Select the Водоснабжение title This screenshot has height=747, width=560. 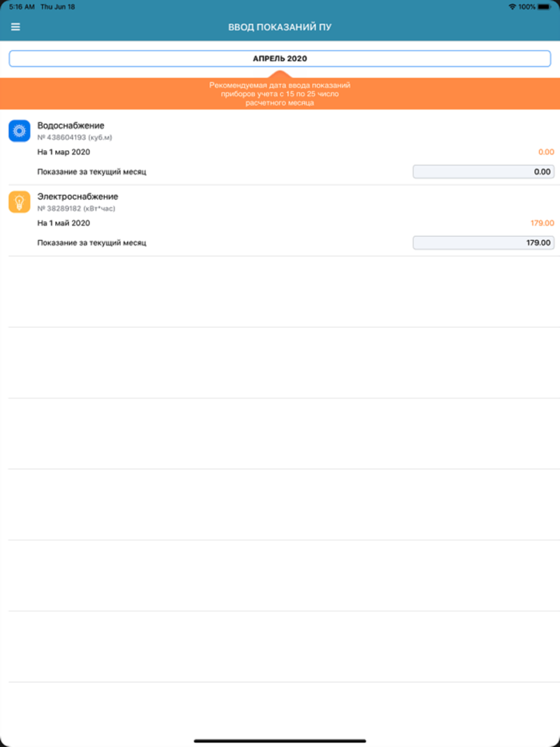click(x=71, y=126)
